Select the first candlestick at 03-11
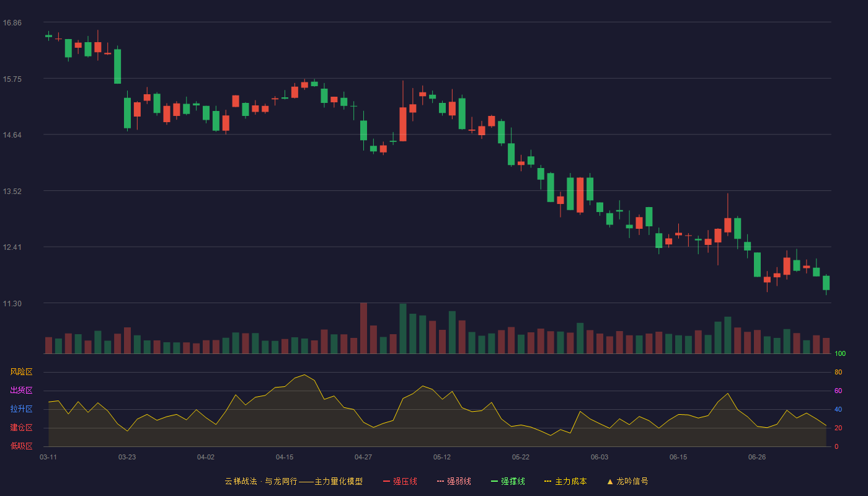This screenshot has width=868, height=496. tap(48, 36)
